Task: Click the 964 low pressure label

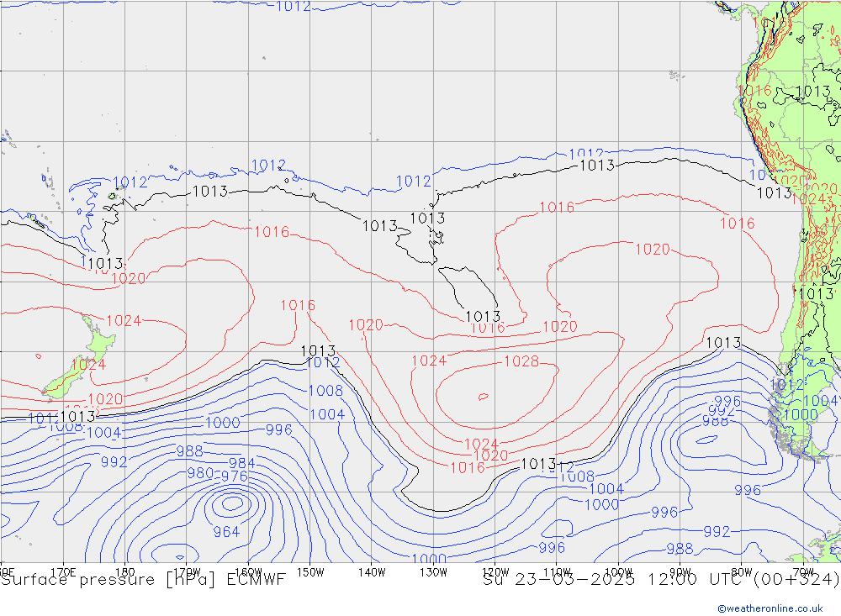Action: point(226,532)
